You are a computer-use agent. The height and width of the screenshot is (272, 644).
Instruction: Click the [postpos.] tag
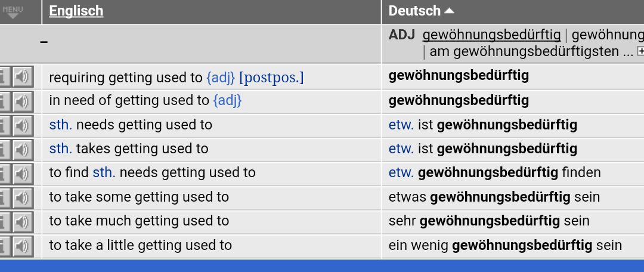point(271,77)
